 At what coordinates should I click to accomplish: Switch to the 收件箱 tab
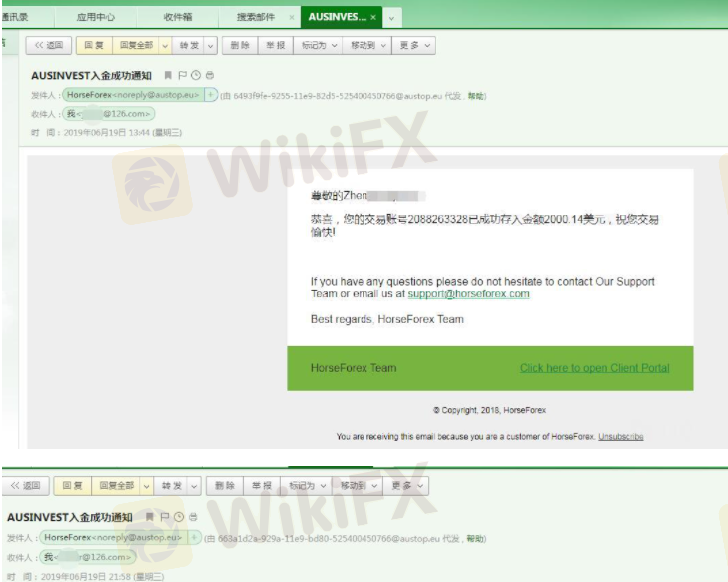click(178, 17)
